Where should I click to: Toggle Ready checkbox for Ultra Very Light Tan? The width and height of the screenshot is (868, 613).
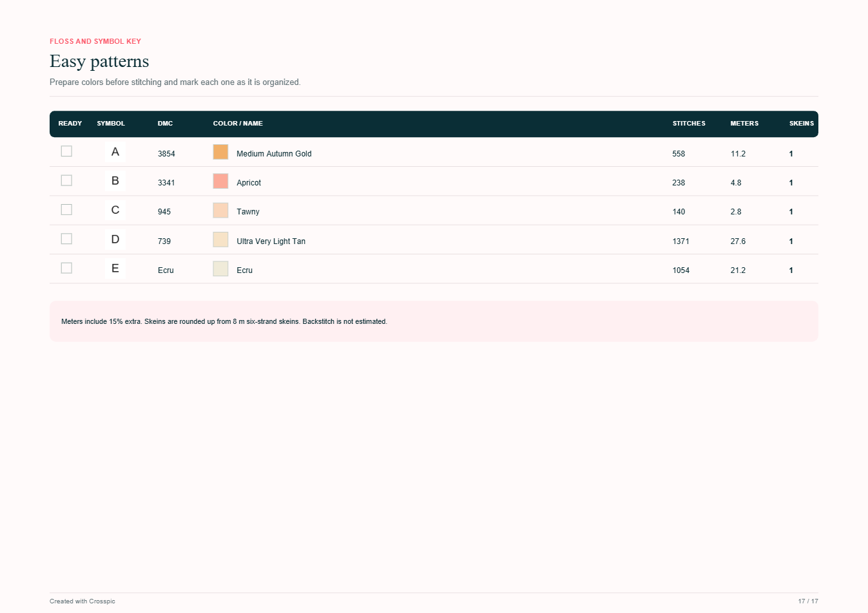(x=66, y=239)
